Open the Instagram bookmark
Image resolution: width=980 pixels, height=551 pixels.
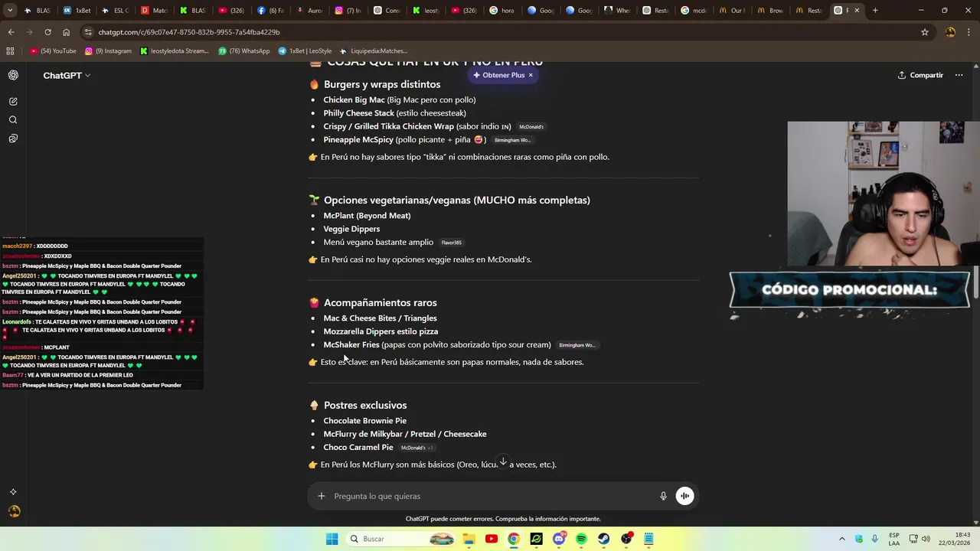[109, 51]
